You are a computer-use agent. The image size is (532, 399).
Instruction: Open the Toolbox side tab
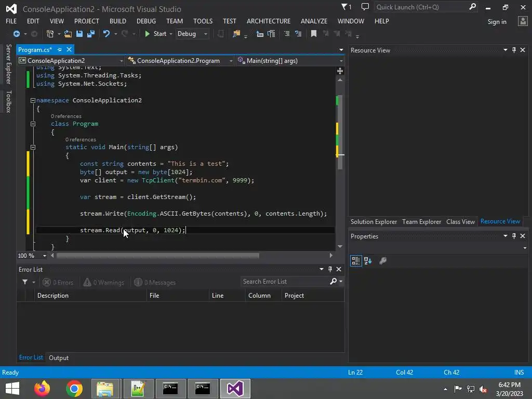tap(8, 101)
